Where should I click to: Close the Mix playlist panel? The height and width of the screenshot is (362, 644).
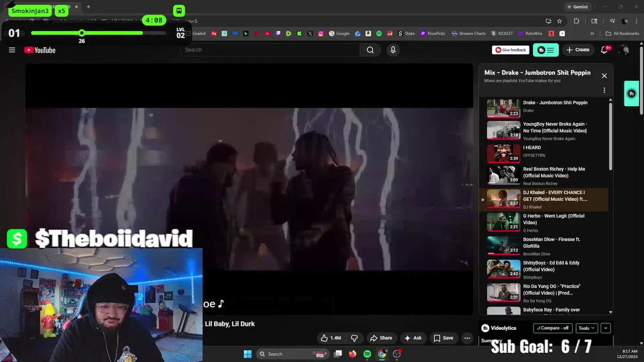tap(604, 76)
